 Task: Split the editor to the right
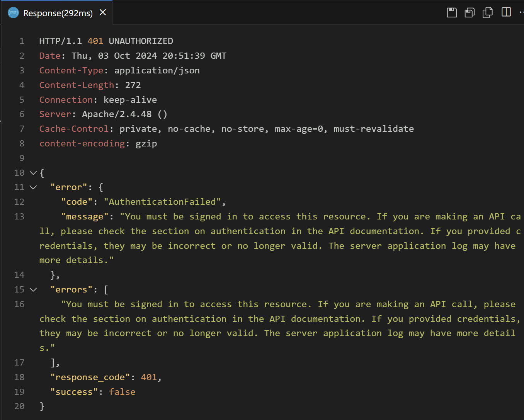506,12
